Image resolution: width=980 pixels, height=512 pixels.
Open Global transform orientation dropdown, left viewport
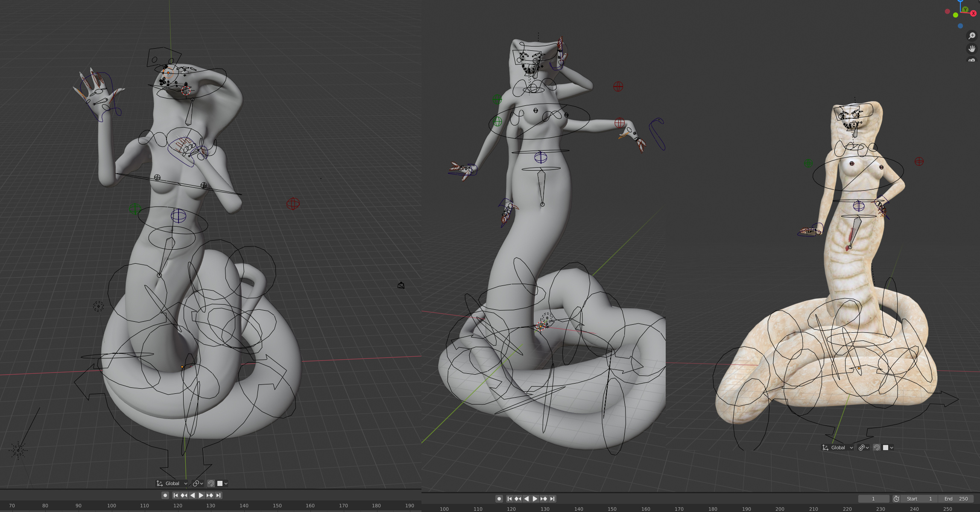(172, 483)
